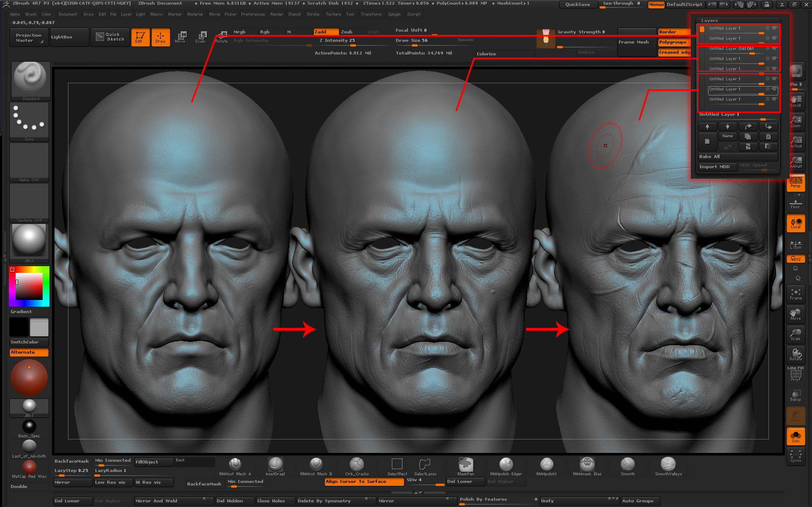Open the DefaultZScript dropdown
Screen dimensions: 812x507
684,4
